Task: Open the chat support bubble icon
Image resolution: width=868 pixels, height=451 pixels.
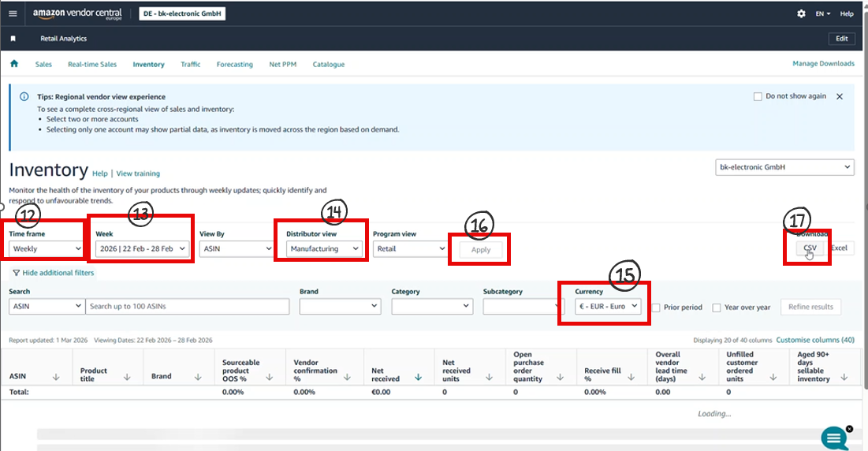Action: point(834,438)
